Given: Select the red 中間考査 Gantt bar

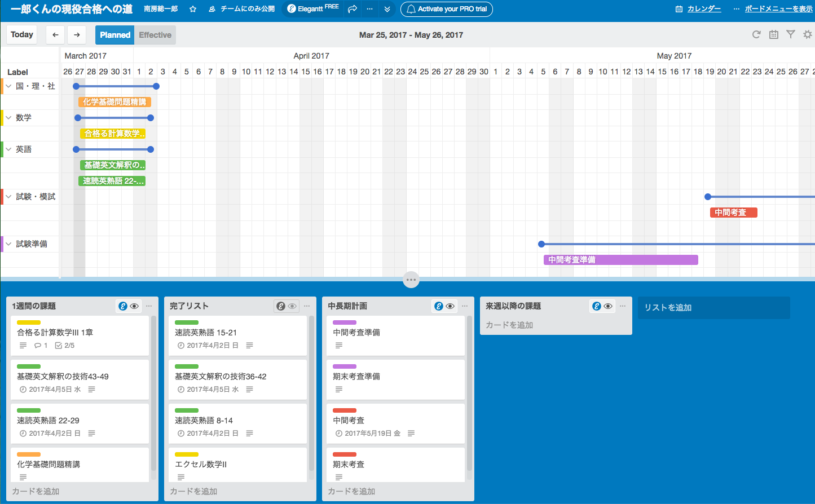Looking at the screenshot, I should (733, 213).
